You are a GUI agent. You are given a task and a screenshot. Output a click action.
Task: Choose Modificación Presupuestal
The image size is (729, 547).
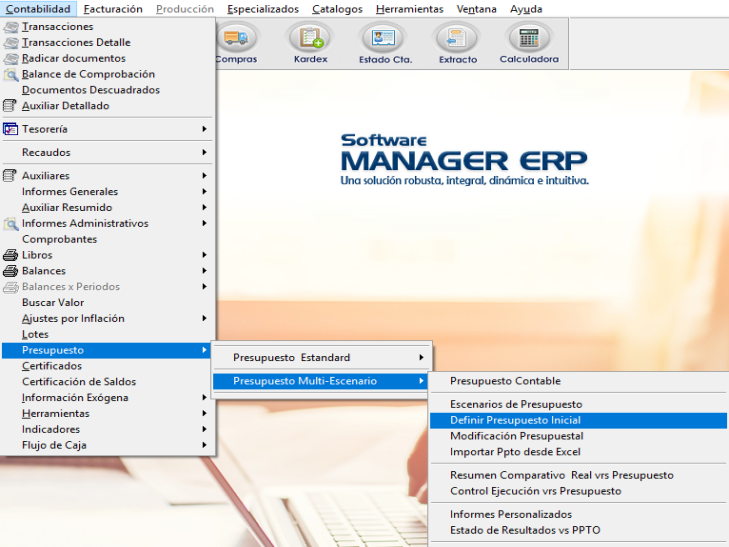coord(578,436)
